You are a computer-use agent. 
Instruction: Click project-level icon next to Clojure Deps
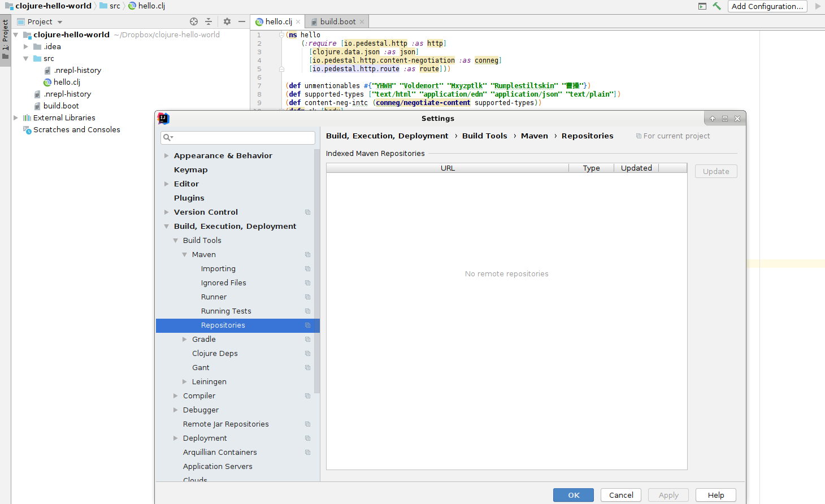[x=308, y=354]
